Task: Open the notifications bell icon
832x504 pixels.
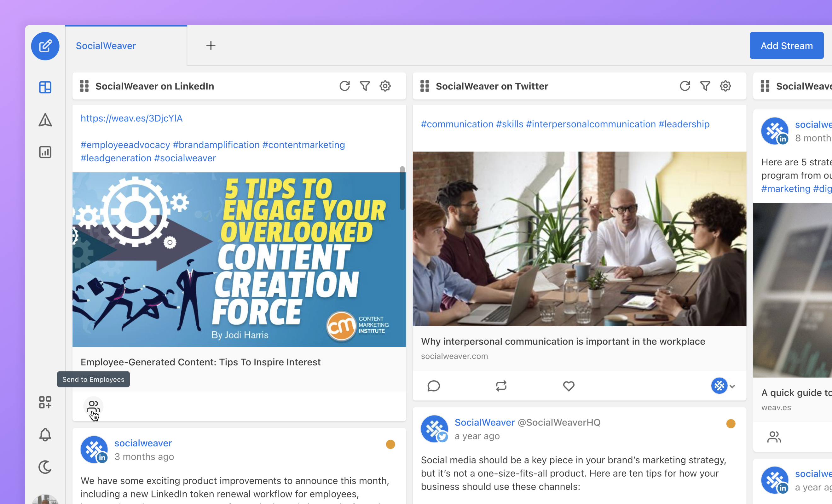Action: [x=45, y=435]
